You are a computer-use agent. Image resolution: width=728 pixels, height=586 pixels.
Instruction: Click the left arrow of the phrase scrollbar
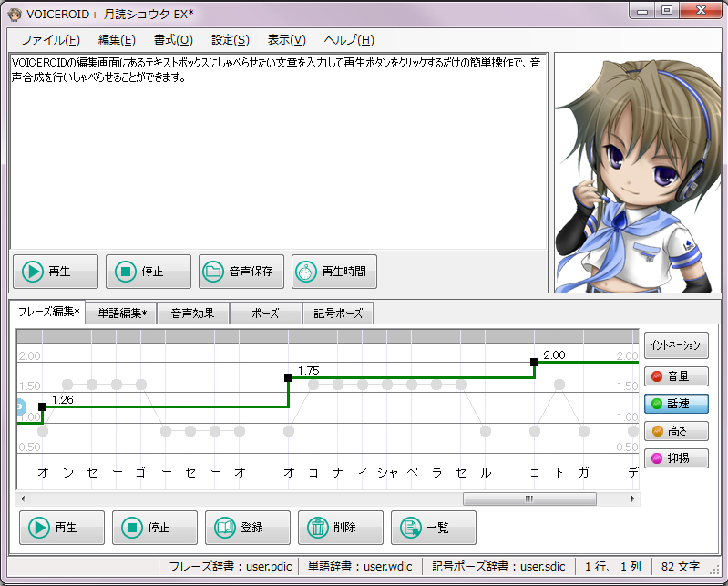22,499
